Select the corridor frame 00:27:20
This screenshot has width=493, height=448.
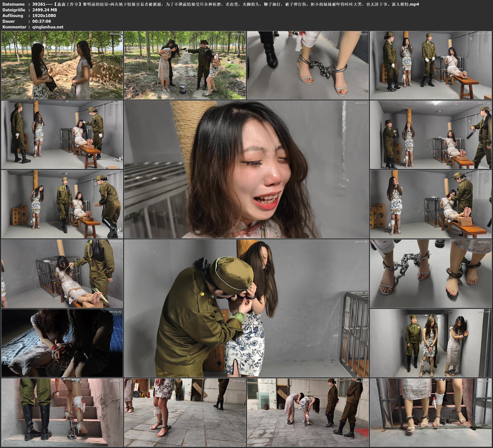431,343
